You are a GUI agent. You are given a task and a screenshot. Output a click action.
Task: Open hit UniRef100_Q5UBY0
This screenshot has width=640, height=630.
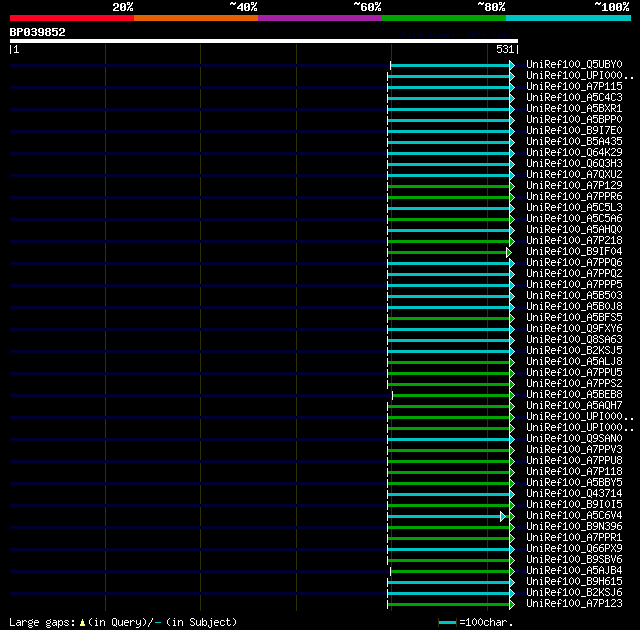pyautogui.click(x=574, y=64)
